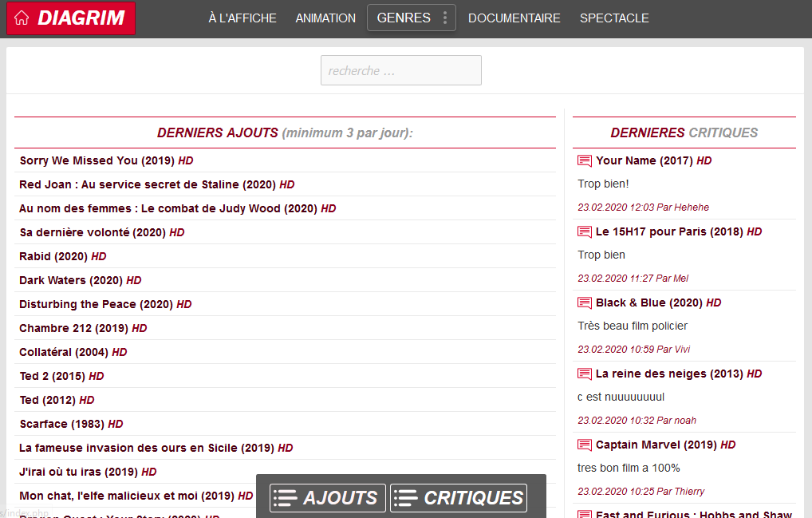The image size is (812, 518).
Task: Open Black & Blue (2020) critique title
Action: pos(659,302)
